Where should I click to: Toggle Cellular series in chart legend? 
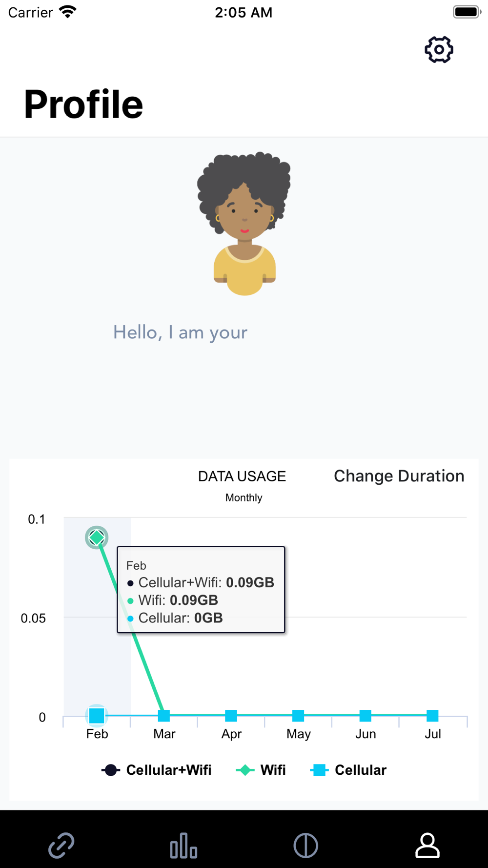348,770
